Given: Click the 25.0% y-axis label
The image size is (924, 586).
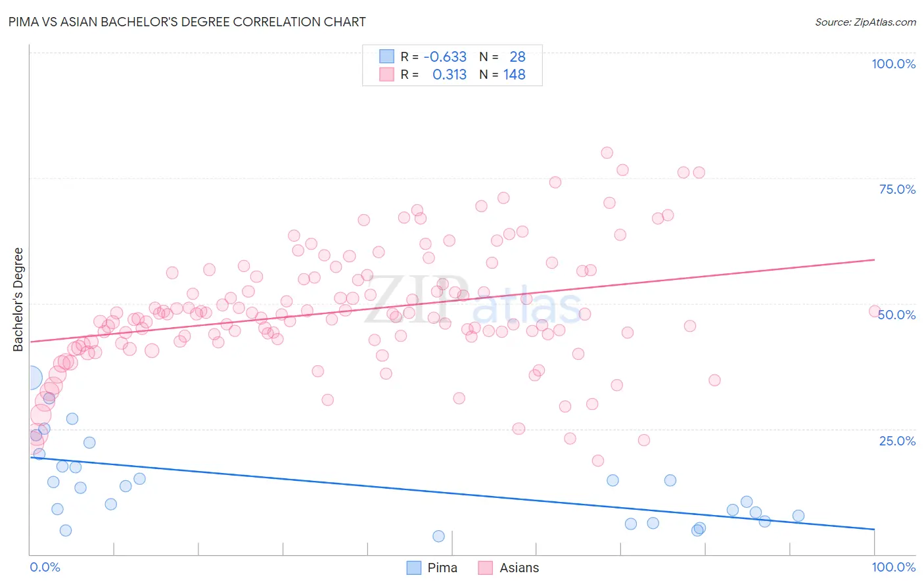Looking at the screenshot, I should pyautogui.click(x=898, y=441).
